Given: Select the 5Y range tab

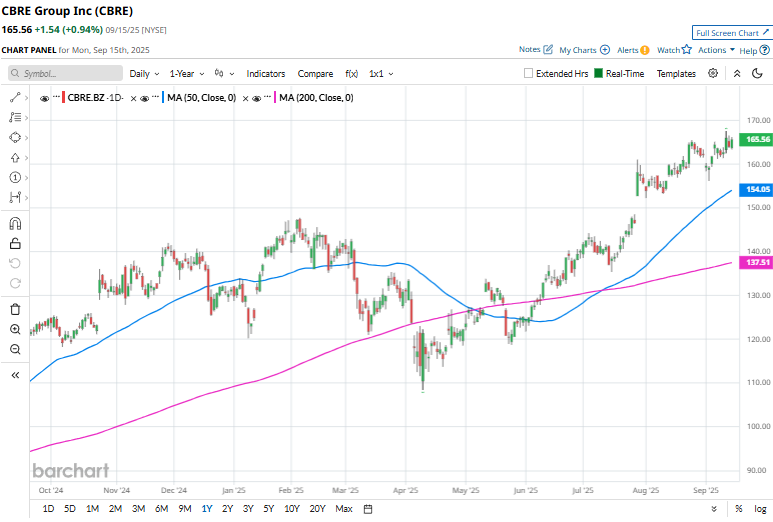Looking at the screenshot, I should tap(268, 509).
